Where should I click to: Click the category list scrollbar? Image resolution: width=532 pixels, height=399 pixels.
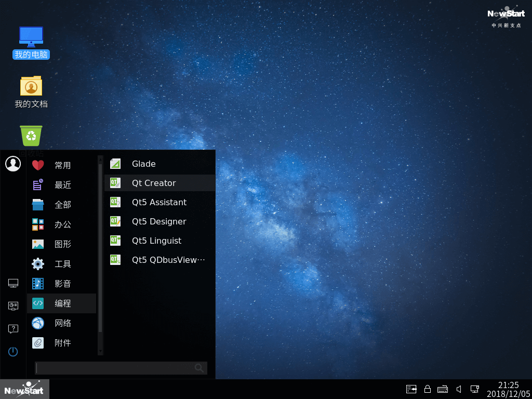[100, 248]
